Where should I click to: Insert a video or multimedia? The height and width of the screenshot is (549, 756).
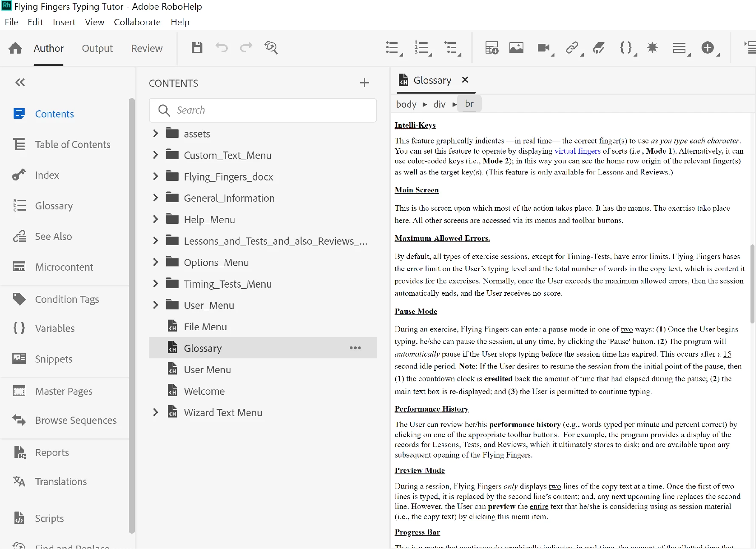[x=546, y=48]
